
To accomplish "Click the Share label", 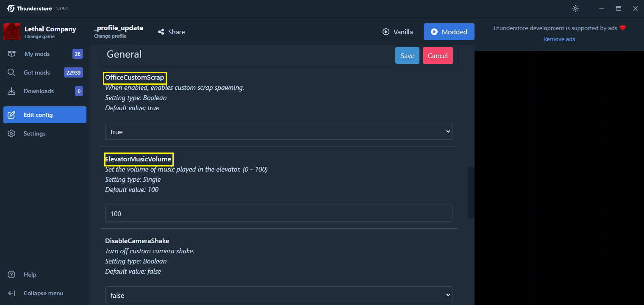I will point(177,32).
